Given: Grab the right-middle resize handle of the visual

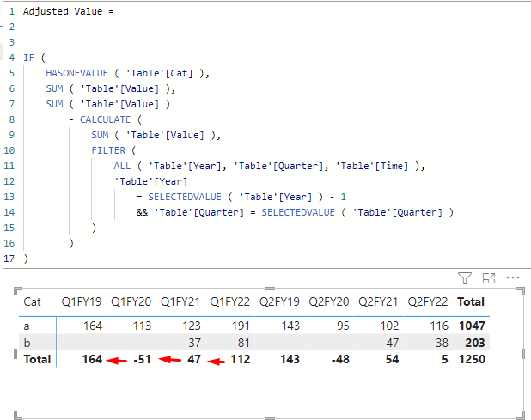Looking at the screenshot, I should pos(523,354).
